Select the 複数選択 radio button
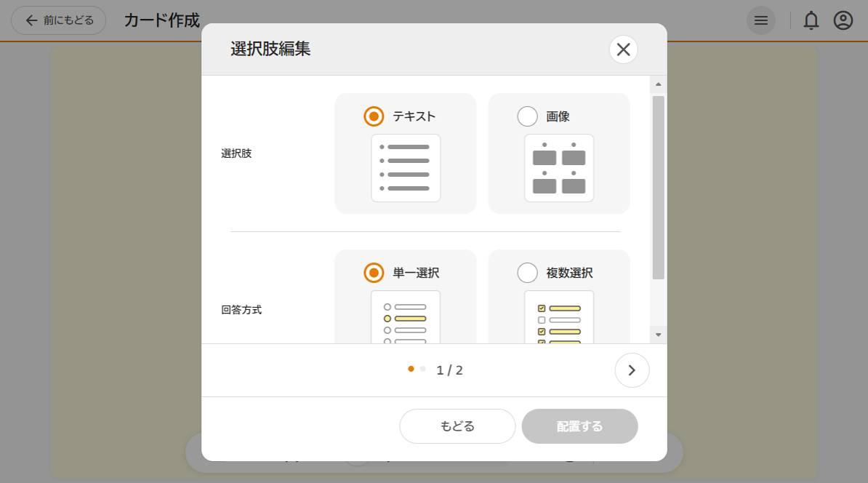 tap(527, 273)
